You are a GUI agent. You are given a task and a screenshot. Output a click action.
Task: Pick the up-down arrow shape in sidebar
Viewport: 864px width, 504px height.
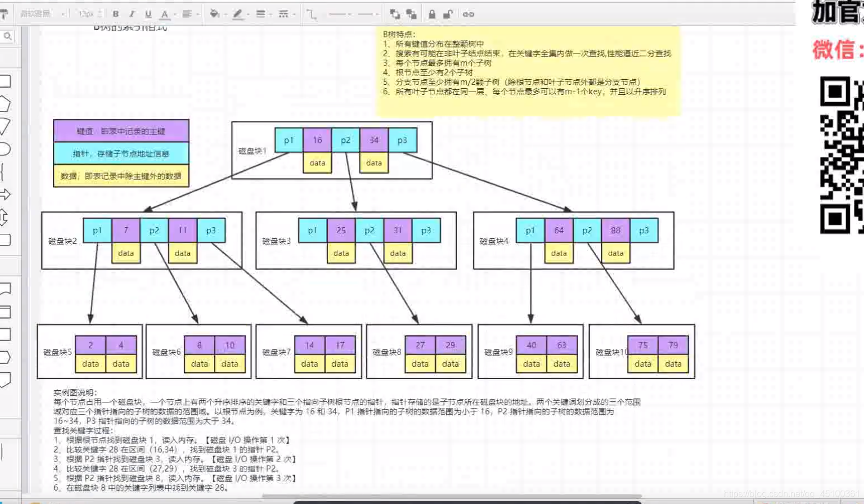(3, 217)
